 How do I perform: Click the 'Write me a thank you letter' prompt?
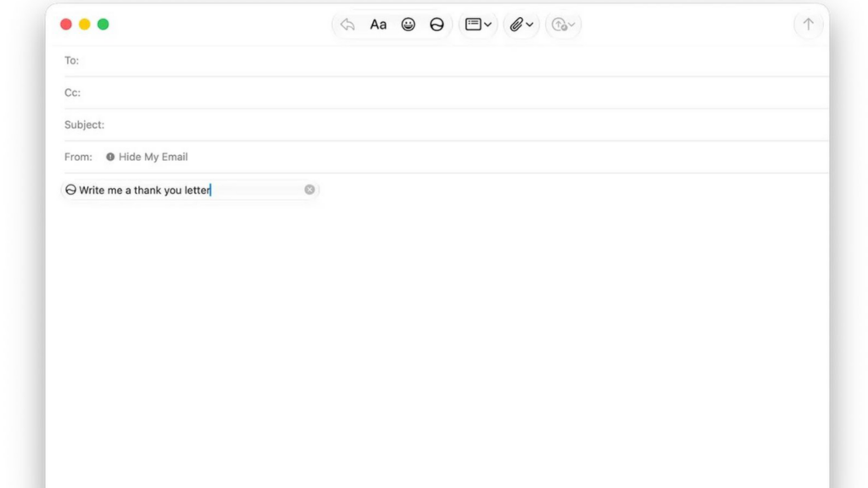click(144, 191)
